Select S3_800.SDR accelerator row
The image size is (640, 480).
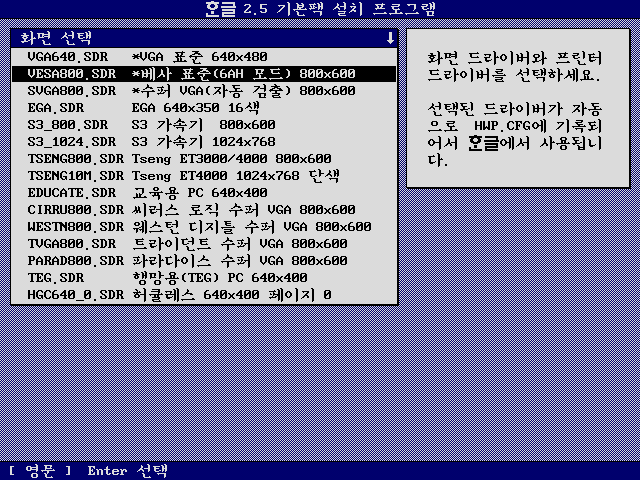point(204,124)
